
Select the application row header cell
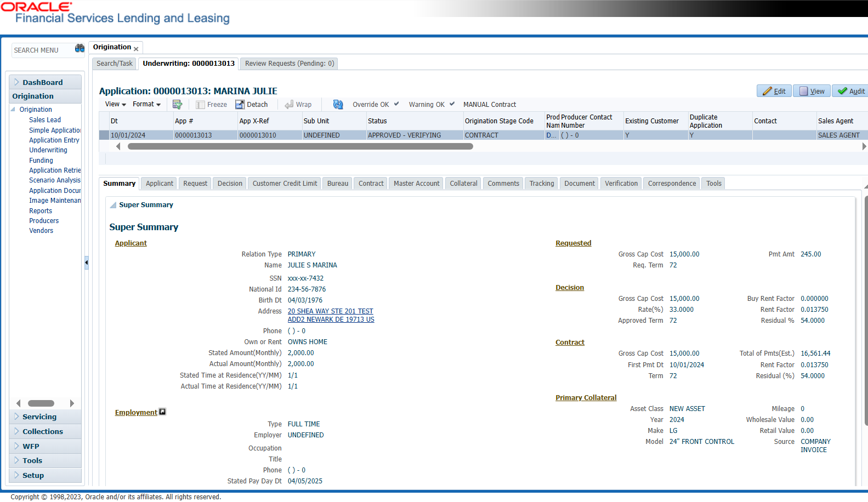pos(104,135)
